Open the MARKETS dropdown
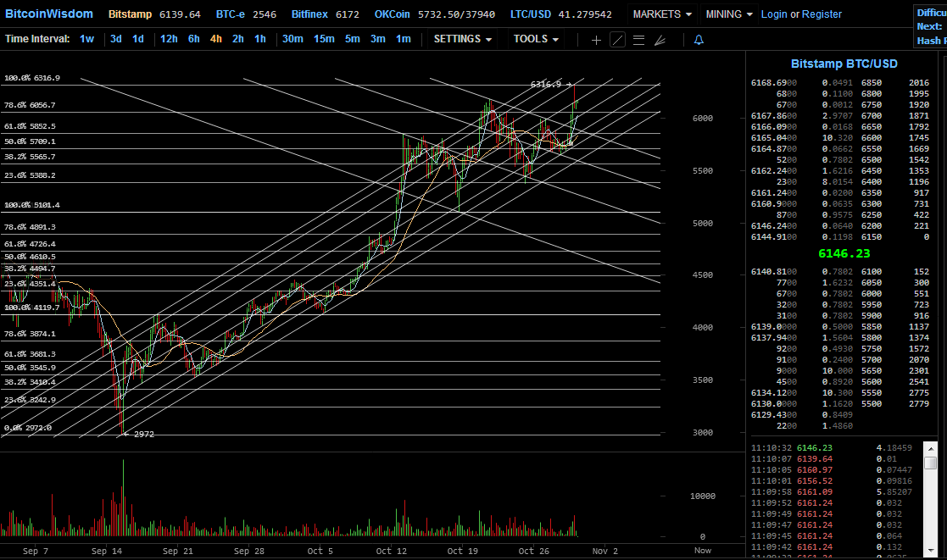Image resolution: width=947 pixels, height=560 pixels. [x=662, y=14]
